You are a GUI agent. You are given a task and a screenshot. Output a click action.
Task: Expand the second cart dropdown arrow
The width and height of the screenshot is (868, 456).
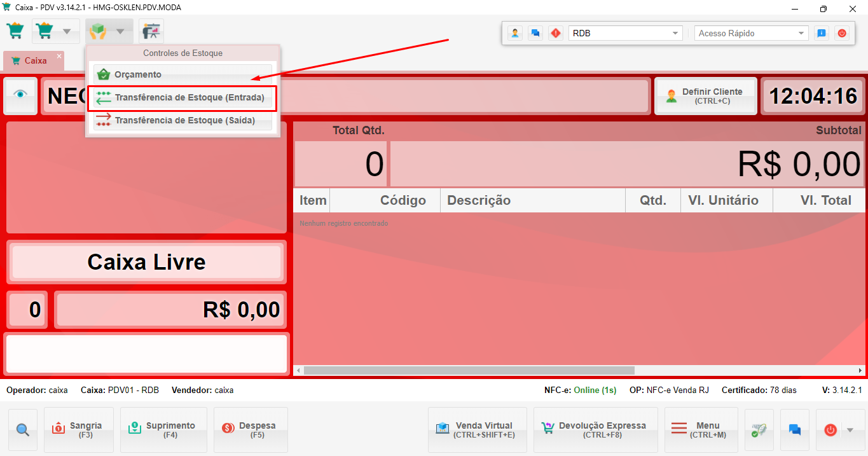67,31
